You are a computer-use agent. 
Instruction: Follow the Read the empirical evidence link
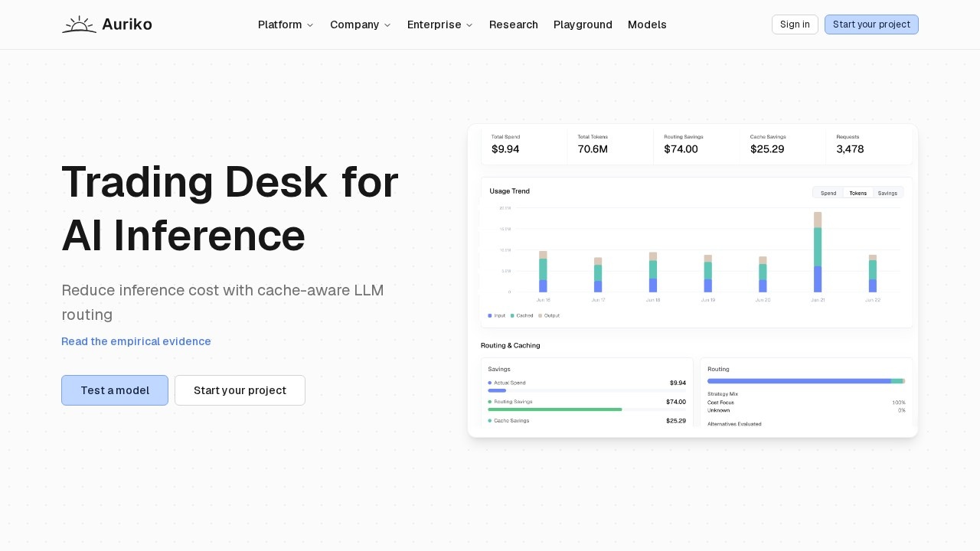[136, 341]
